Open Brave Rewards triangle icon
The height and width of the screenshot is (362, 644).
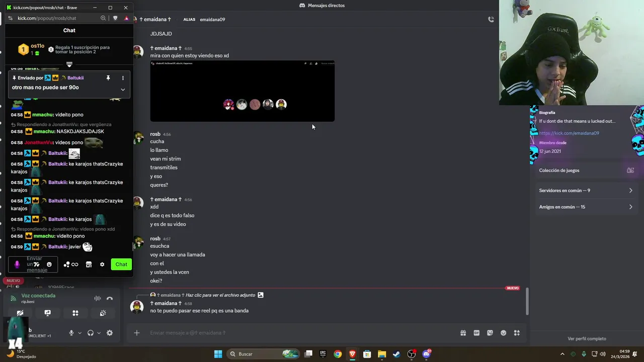click(x=126, y=18)
